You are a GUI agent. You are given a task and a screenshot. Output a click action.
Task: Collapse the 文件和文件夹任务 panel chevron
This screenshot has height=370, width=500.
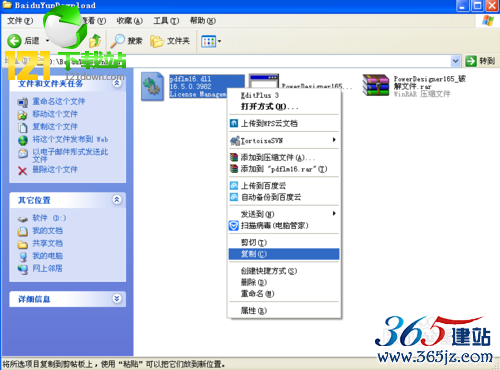(x=117, y=83)
